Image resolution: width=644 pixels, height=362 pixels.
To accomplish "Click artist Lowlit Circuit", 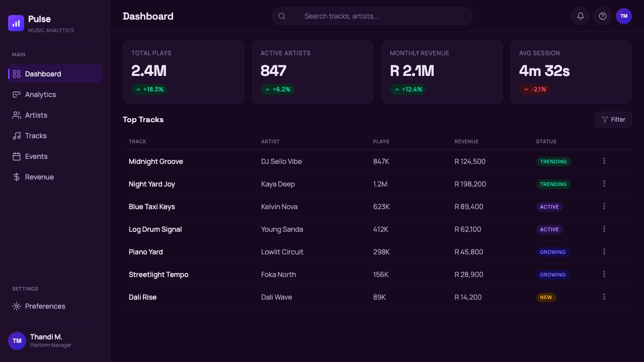I will coord(282,252).
